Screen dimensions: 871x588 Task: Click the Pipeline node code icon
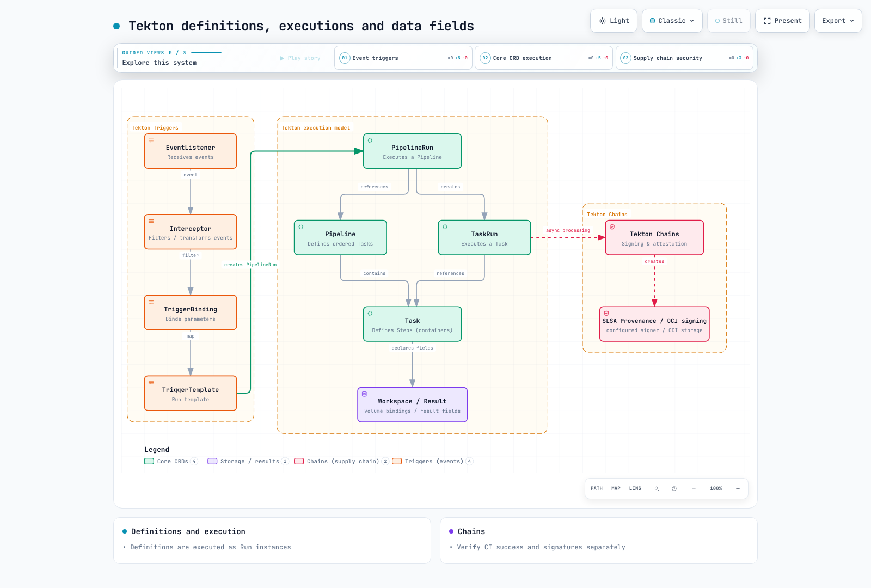click(301, 227)
